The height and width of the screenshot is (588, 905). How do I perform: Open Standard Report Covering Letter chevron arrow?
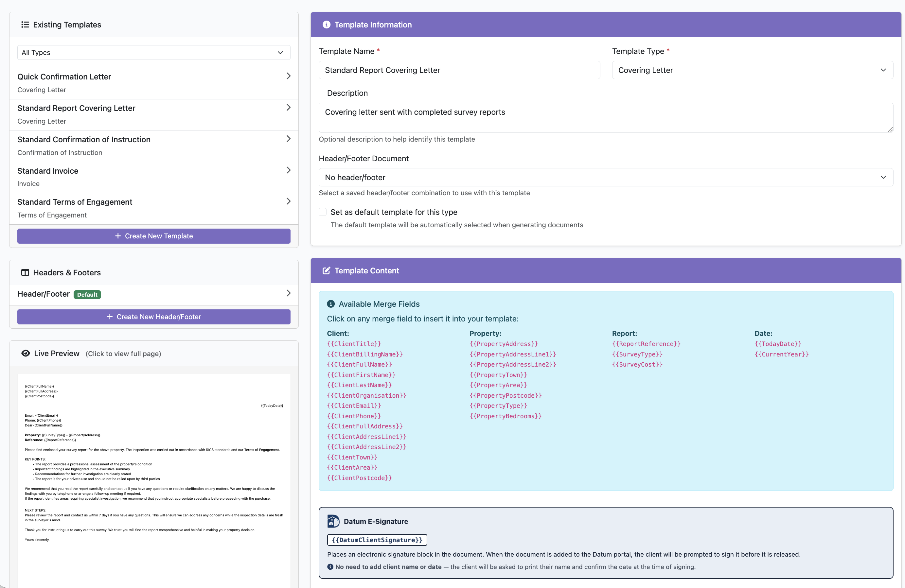[x=288, y=108]
